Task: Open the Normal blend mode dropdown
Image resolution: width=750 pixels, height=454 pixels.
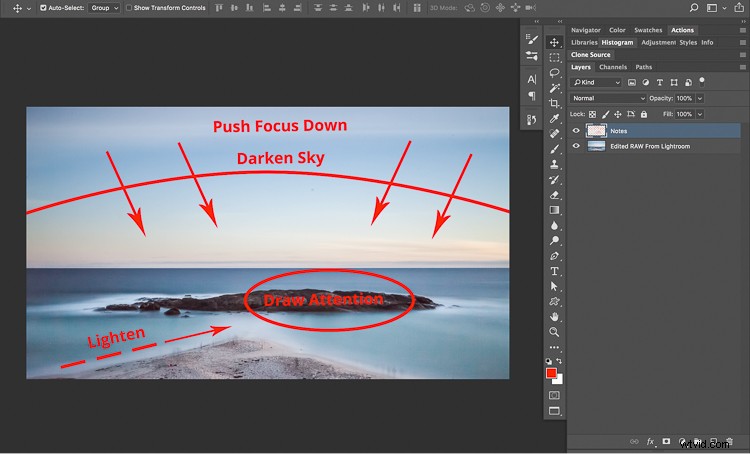Action: pos(608,98)
